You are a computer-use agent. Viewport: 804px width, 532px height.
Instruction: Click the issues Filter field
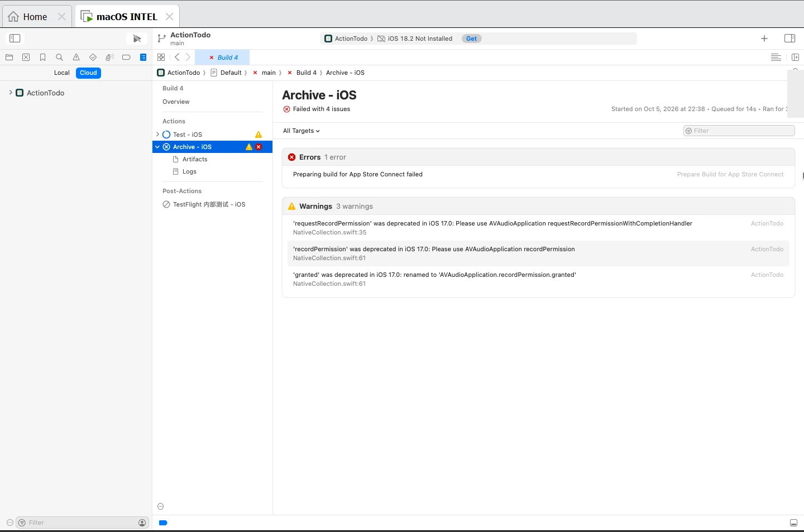click(739, 131)
